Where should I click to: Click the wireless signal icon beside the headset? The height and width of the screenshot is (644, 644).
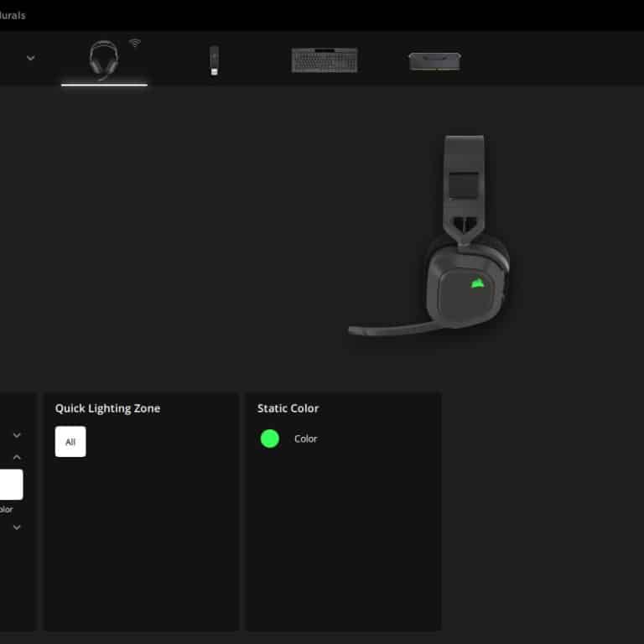(x=135, y=43)
